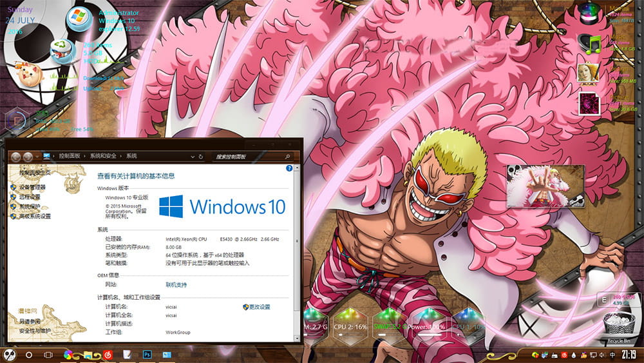Expand the chevron after 控制面板 breadcrumb

tap(85, 156)
